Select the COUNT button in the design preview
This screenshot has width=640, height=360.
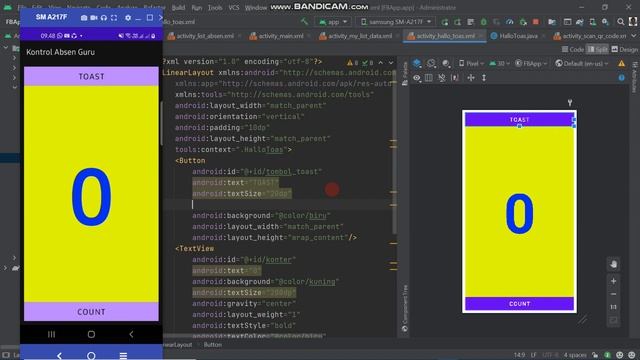pos(519,304)
